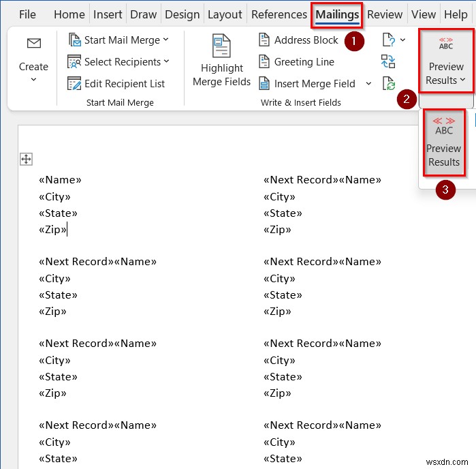The image size is (476, 469).
Task: Open the View tab
Action: 423,14
